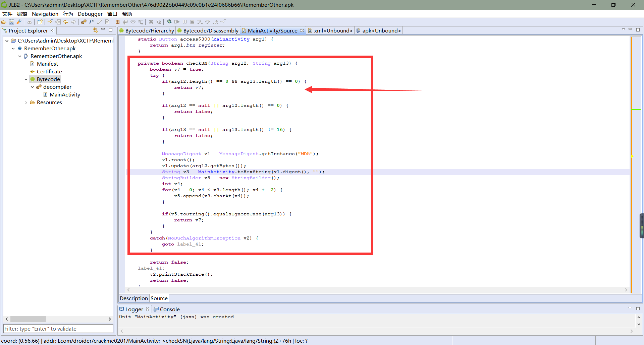
Task: Close the Project Explorer tab
Action: click(x=52, y=30)
